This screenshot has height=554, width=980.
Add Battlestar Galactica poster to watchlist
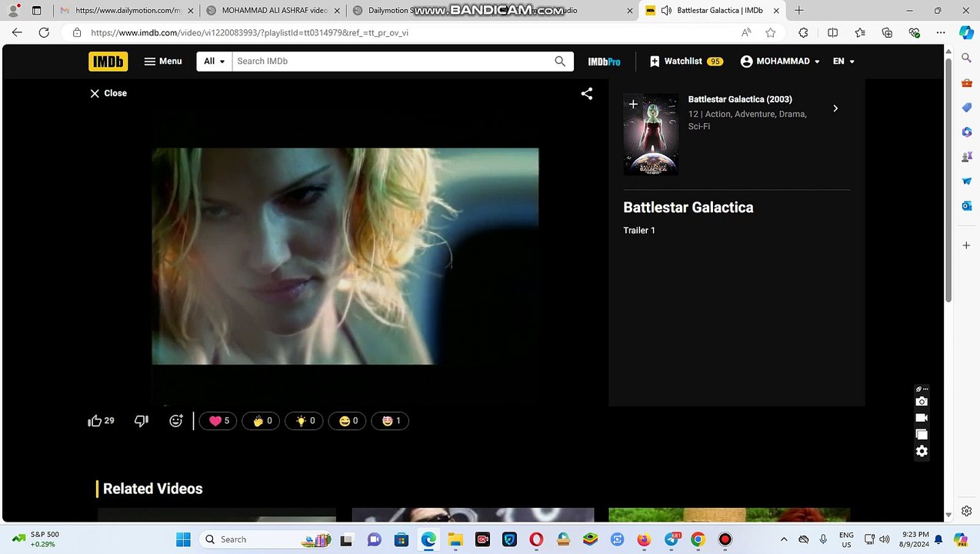tap(633, 104)
